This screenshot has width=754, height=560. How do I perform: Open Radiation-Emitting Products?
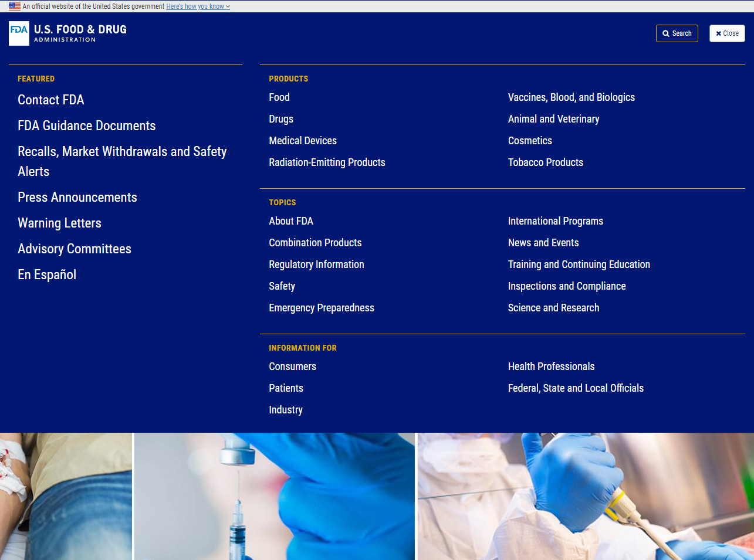(x=327, y=162)
